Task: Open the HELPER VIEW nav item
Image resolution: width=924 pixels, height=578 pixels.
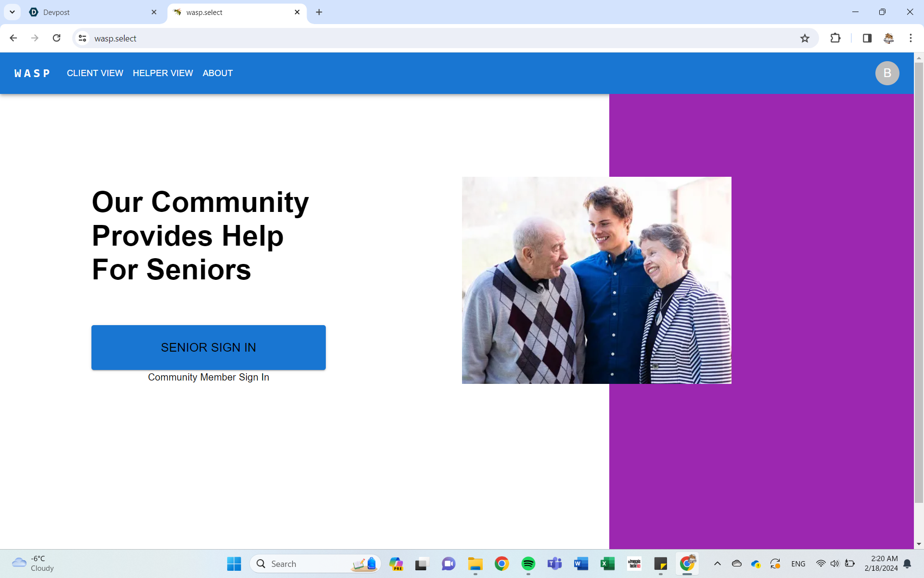Action: [x=163, y=73]
